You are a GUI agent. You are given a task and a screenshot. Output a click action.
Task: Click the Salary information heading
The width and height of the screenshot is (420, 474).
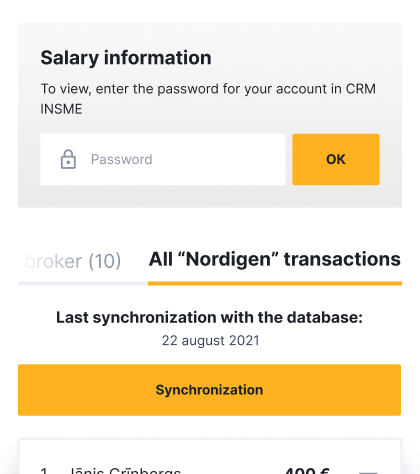coord(126,58)
